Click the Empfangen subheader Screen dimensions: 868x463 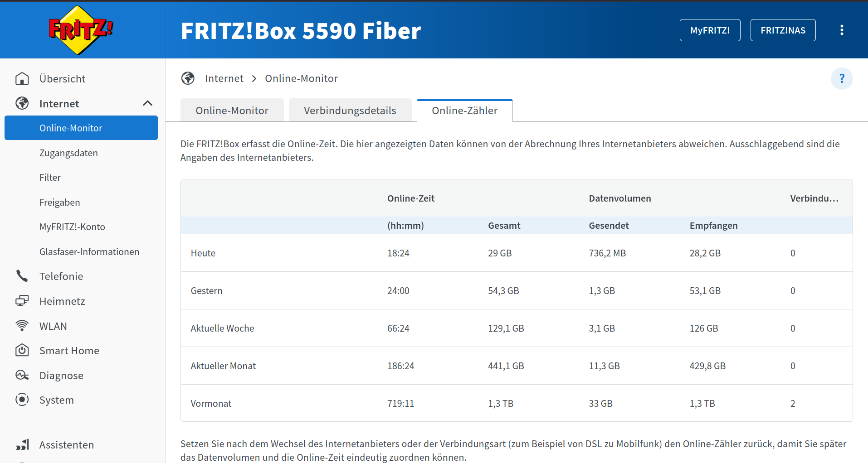713,225
